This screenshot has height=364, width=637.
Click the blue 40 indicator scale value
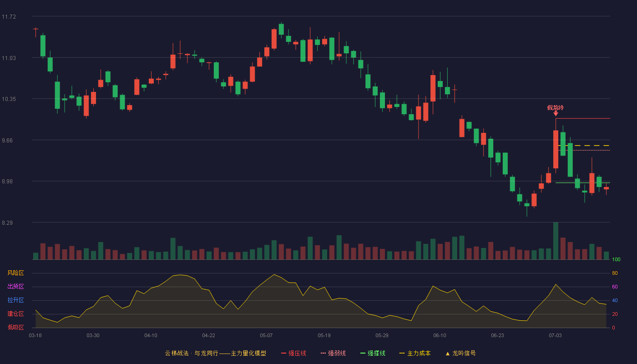tap(615, 300)
